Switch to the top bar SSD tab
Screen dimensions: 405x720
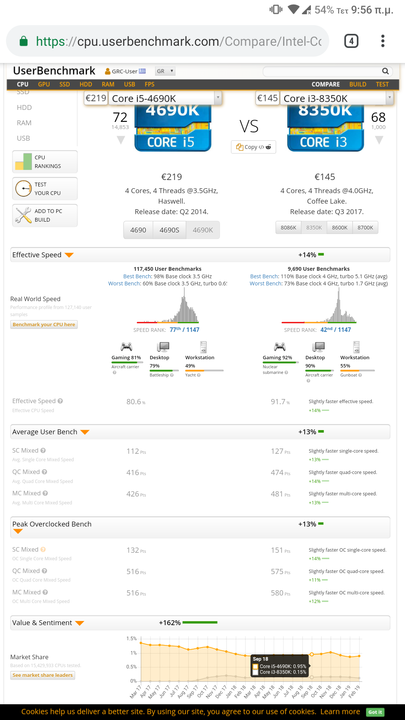pyautogui.click(x=65, y=84)
